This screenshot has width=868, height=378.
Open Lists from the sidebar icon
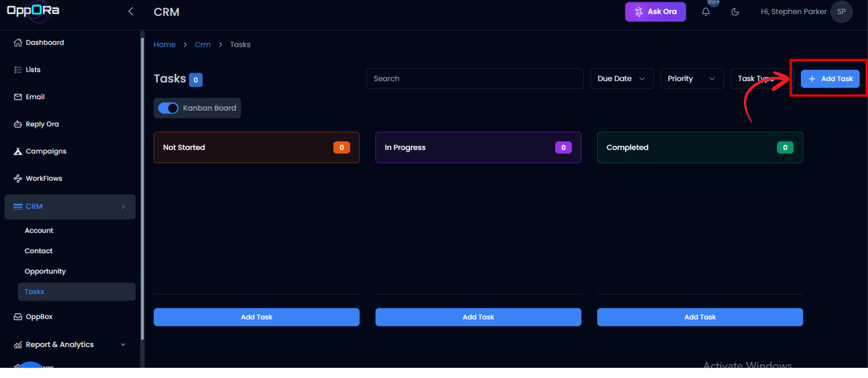tap(18, 70)
